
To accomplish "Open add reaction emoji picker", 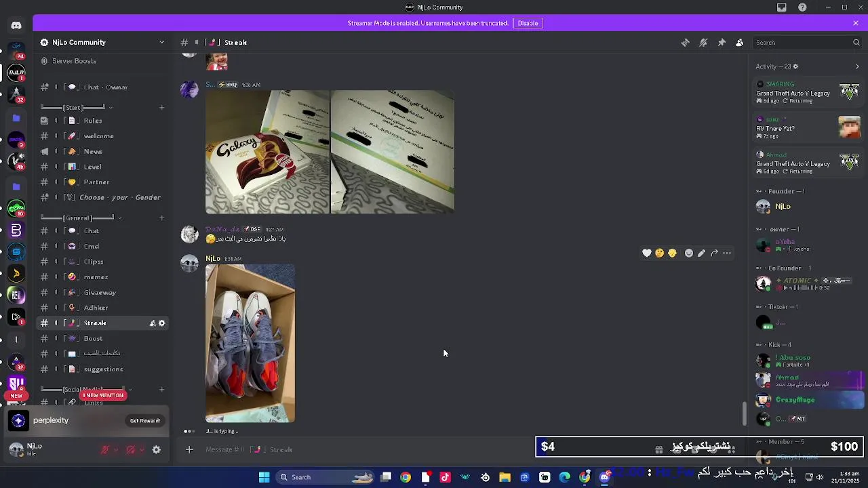I will point(689,253).
